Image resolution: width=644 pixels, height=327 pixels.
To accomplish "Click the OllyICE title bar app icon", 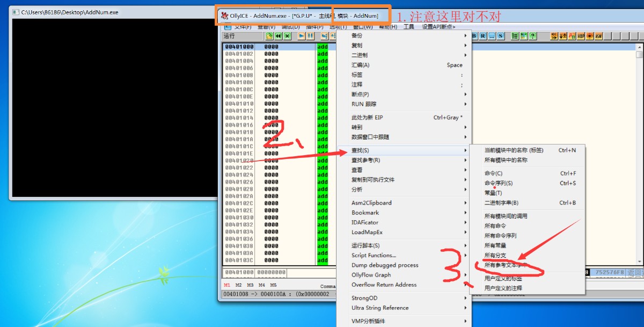I will click(x=224, y=16).
